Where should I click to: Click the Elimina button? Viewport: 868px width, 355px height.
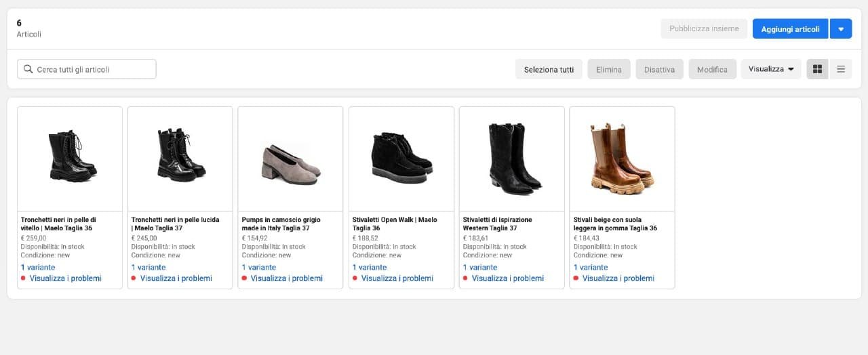coord(609,70)
